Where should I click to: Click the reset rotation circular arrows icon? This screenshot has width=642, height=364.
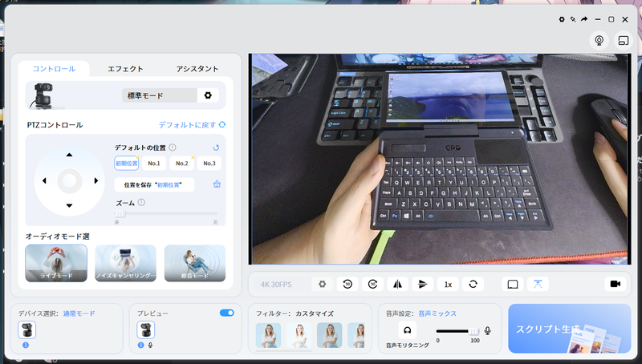point(473,284)
